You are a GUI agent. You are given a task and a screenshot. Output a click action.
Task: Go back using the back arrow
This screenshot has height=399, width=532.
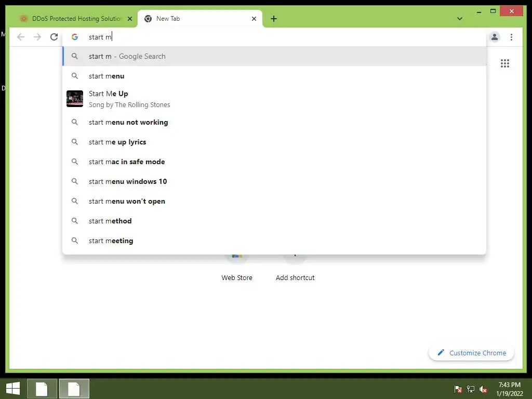click(21, 37)
